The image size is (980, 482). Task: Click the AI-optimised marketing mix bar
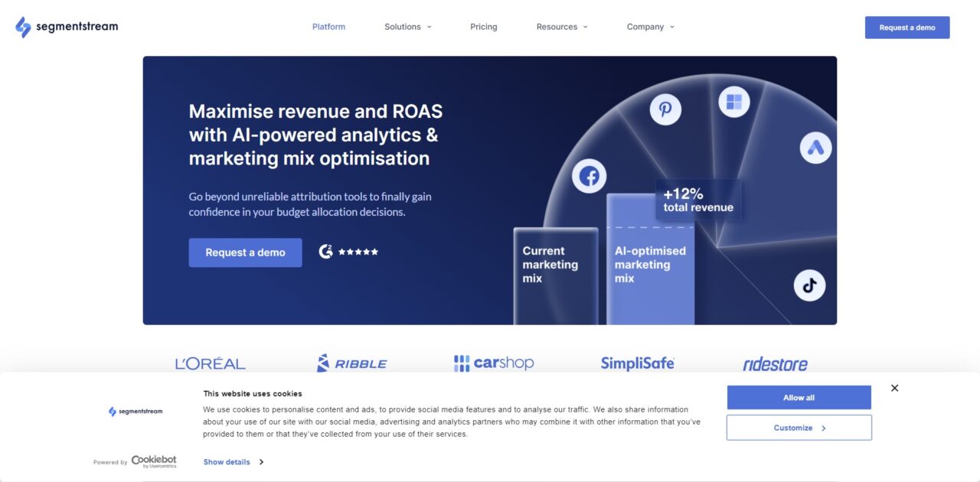[651, 259]
